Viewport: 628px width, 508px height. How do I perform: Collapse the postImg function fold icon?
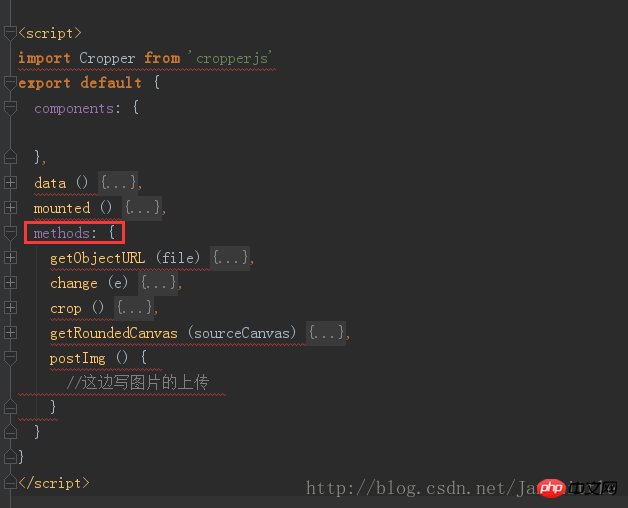(x=10, y=358)
